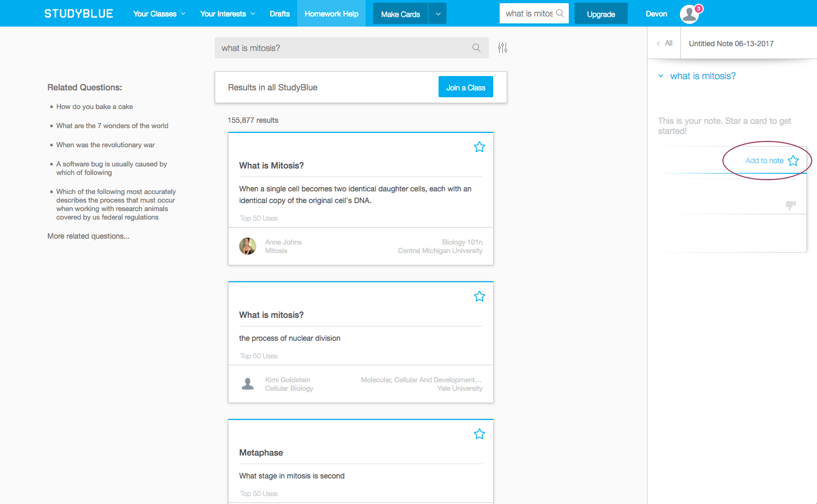Screen dimensions: 817x504
Task: Click the 'Results in all StudyBlue' label
Action: (x=273, y=87)
